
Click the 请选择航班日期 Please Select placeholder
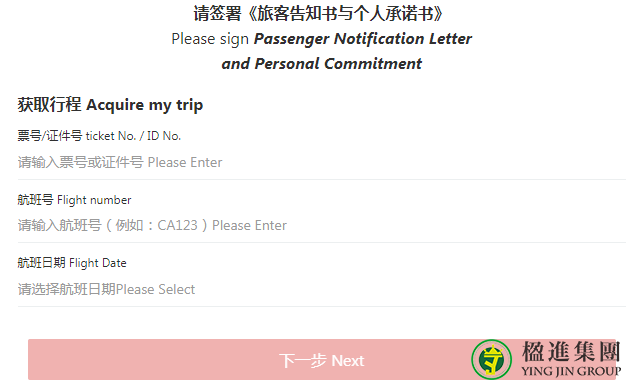(x=106, y=289)
